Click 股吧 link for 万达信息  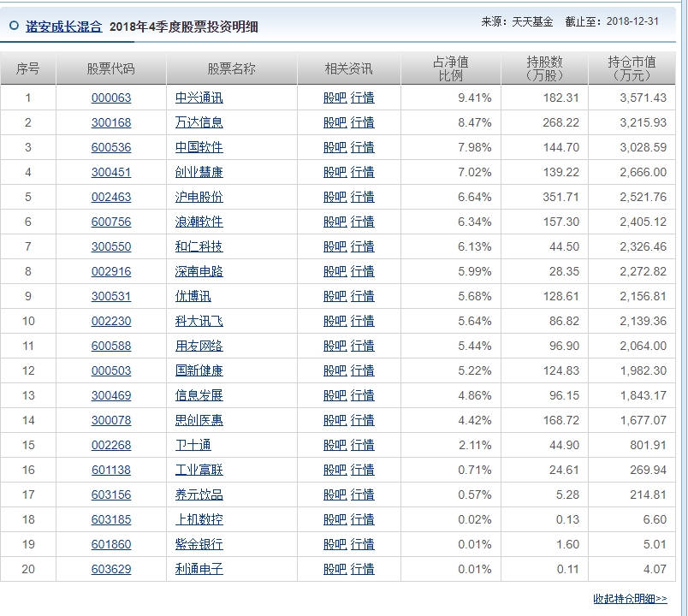[334, 122]
